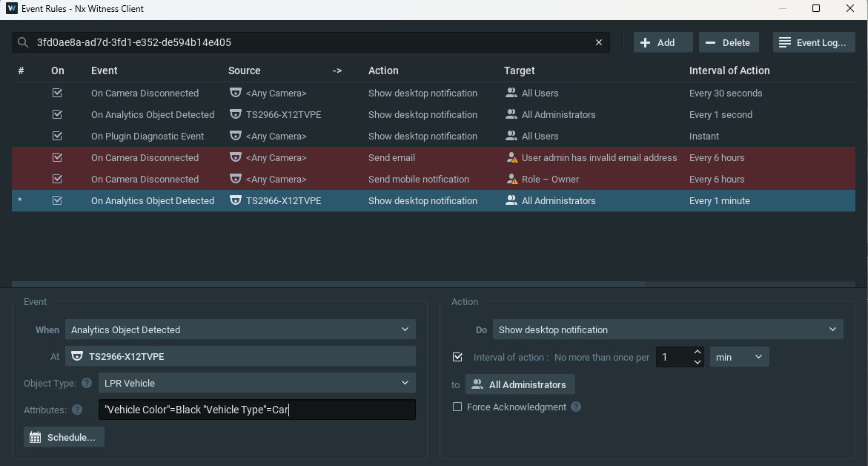
Task: Click camera icon in Camera Disconnected 30 seconds row
Action: tap(235, 93)
